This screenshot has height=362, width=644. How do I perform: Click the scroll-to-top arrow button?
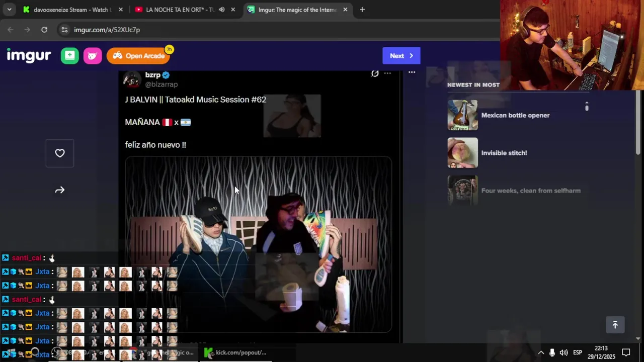pyautogui.click(x=615, y=325)
